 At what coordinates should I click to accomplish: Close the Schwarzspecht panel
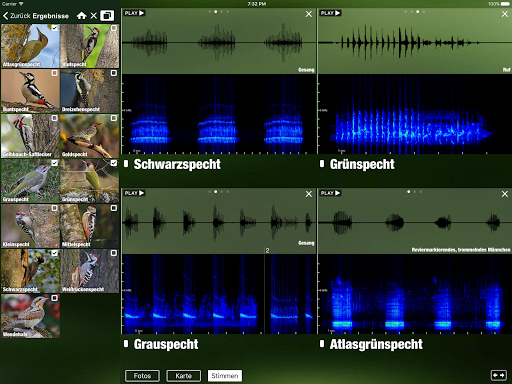point(309,14)
